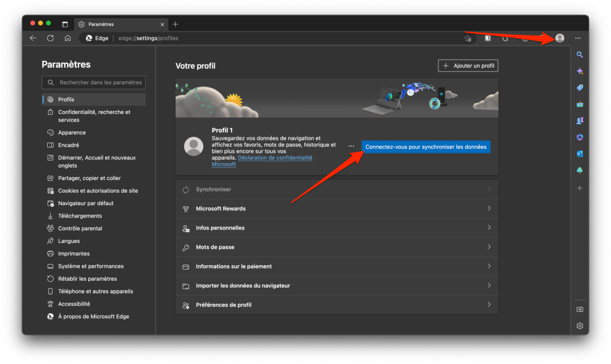
Task: Expand Importer les données du navigateur chevron
Action: tap(489, 285)
